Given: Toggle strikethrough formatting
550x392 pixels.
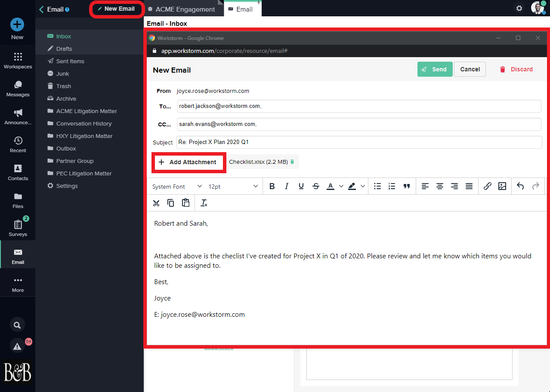Looking at the screenshot, I should 316,186.
